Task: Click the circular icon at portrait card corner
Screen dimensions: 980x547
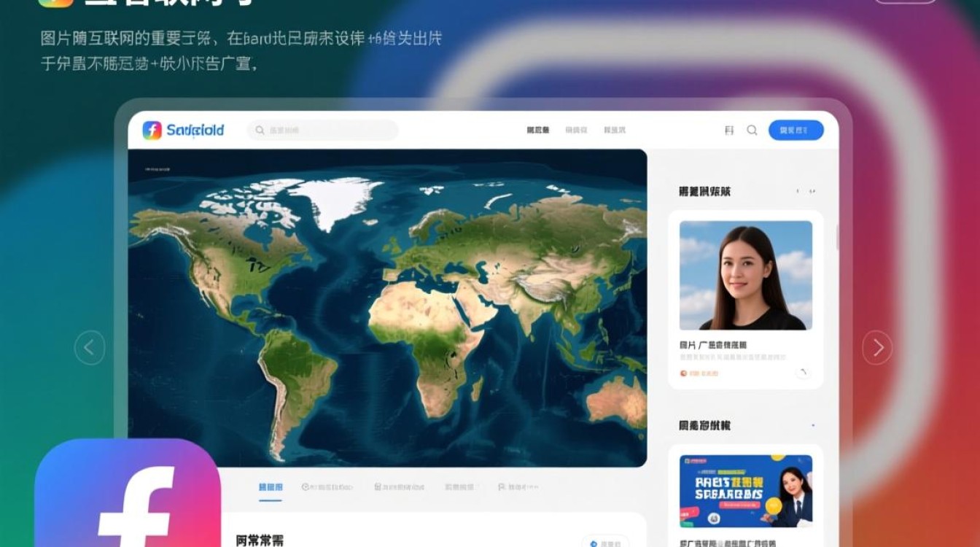Action: 803,373
